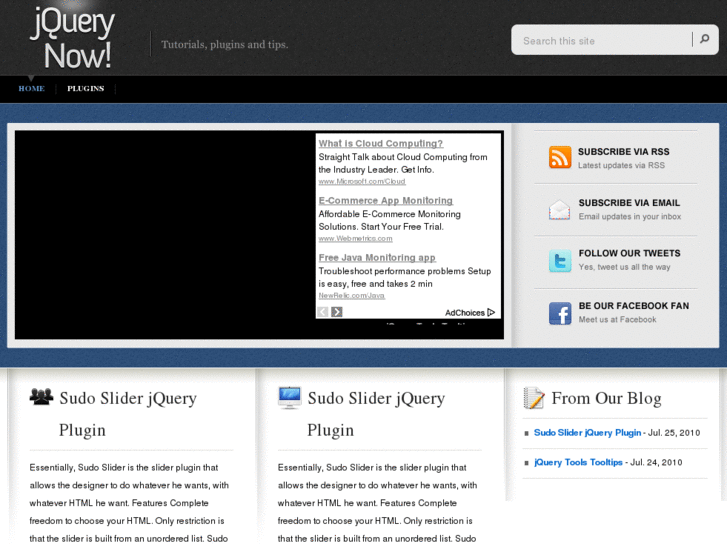Viewport: 727px width, 545px height.
Task: Click the black slider area
Action: pyautogui.click(x=165, y=235)
